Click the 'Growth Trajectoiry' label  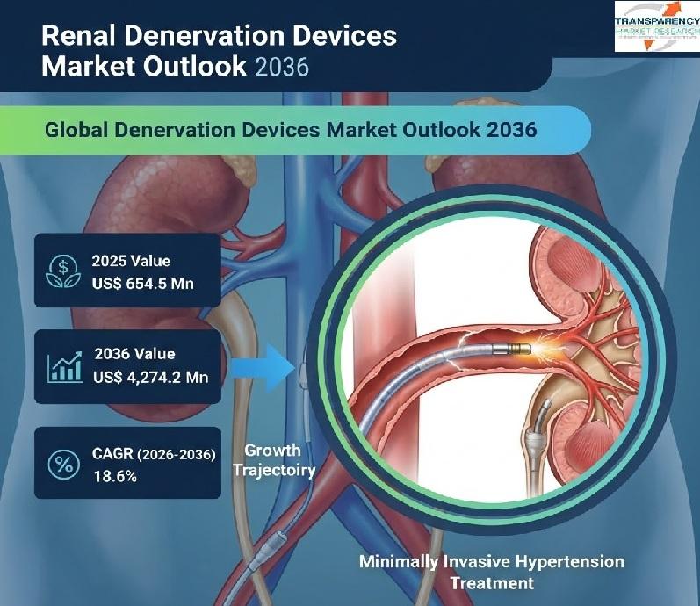point(274,459)
